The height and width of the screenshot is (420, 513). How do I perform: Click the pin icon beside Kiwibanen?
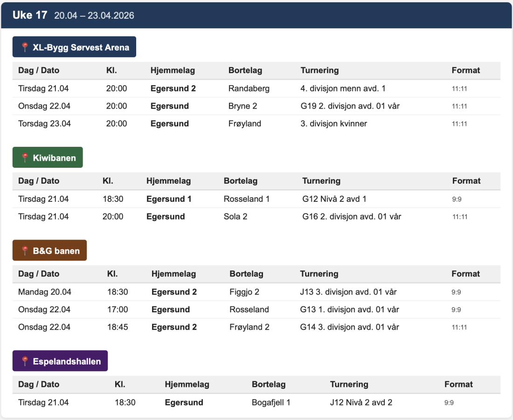25,158
